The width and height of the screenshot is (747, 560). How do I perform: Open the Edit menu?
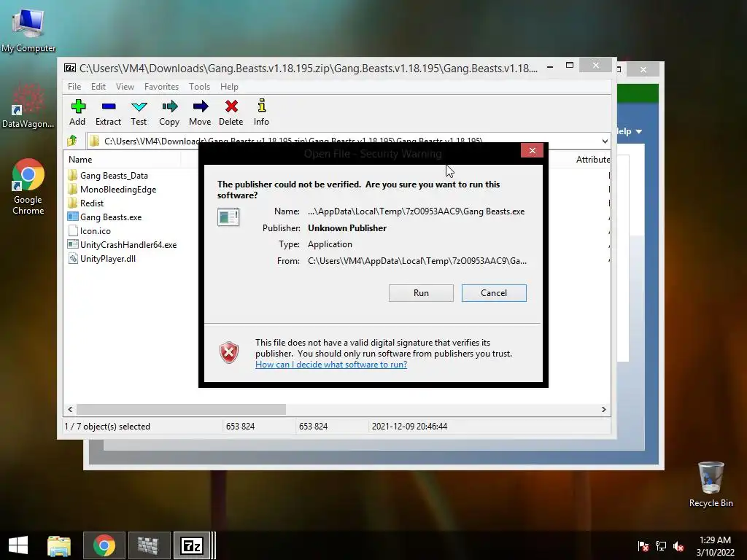[98, 87]
